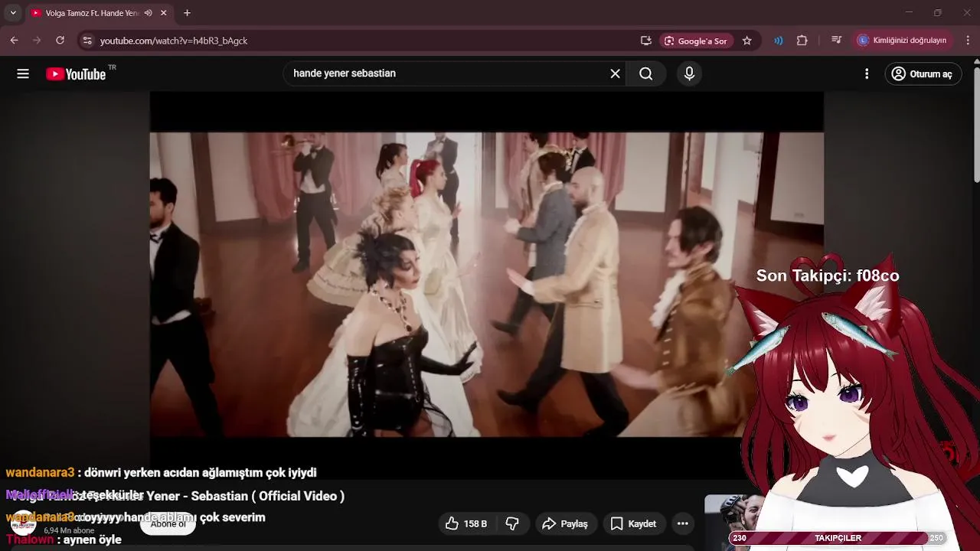Click the URL address bar text
Image resolution: width=980 pixels, height=551 pixels.
[174, 41]
